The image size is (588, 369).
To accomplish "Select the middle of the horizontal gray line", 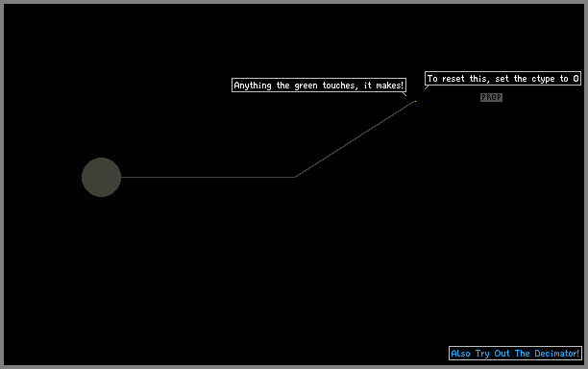I will (x=208, y=177).
